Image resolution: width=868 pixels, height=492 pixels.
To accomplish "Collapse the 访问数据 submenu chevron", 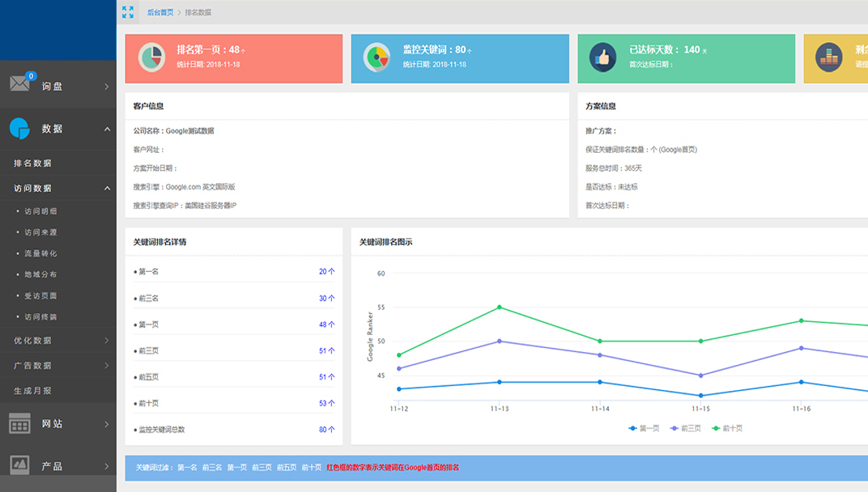I will pyautogui.click(x=107, y=189).
